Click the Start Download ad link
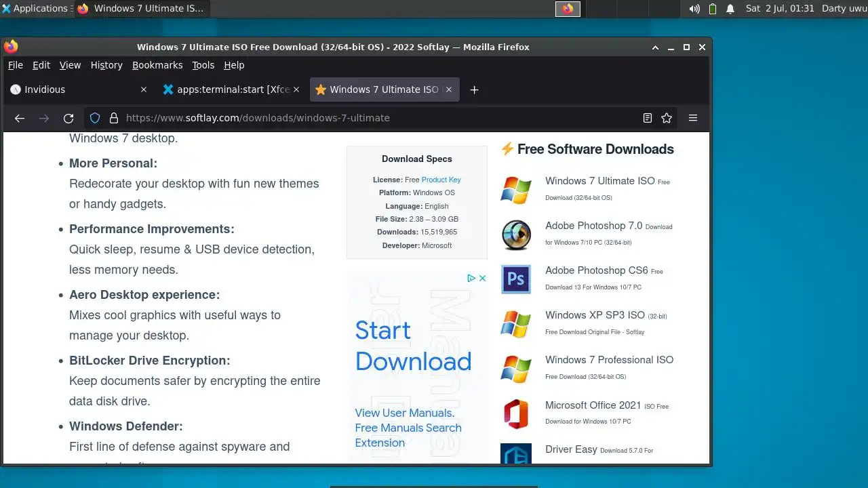Image resolution: width=868 pixels, height=488 pixels. click(x=413, y=346)
